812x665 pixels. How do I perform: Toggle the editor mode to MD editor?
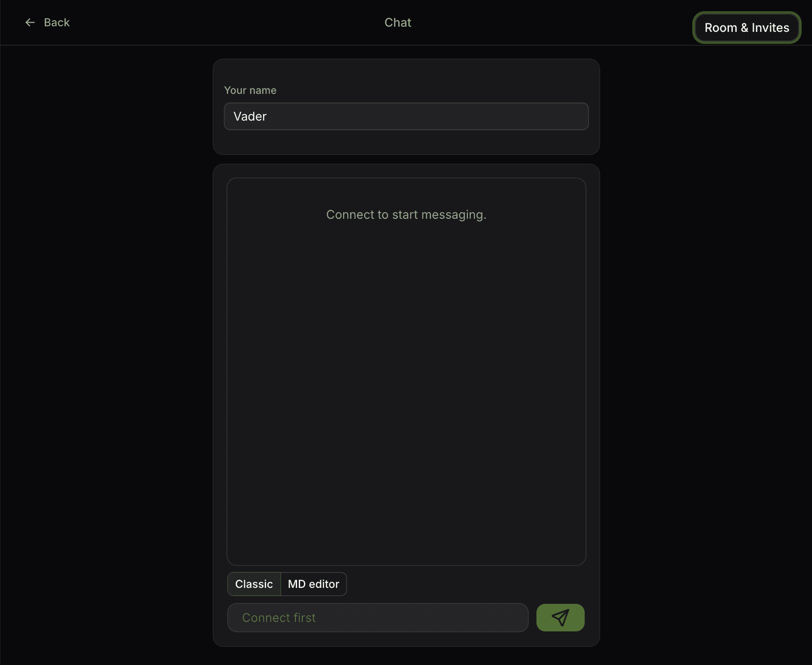[313, 584]
